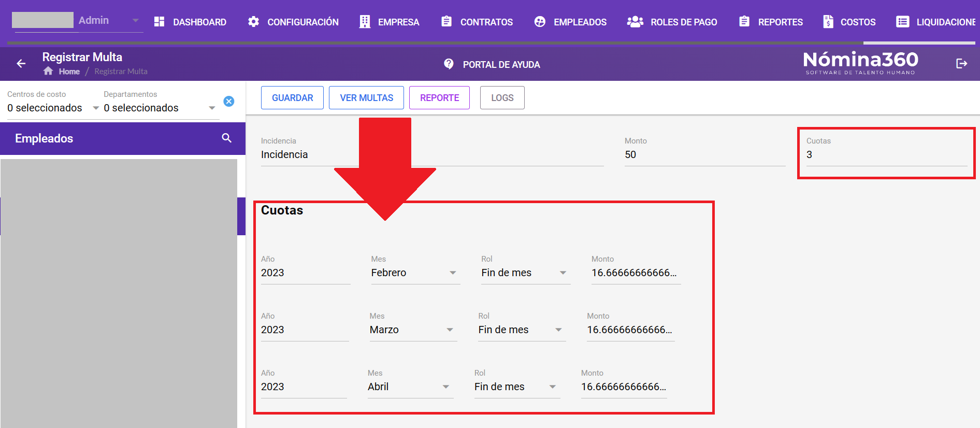Click the Monto field in Febrero row
The image size is (980, 428).
[636, 273]
